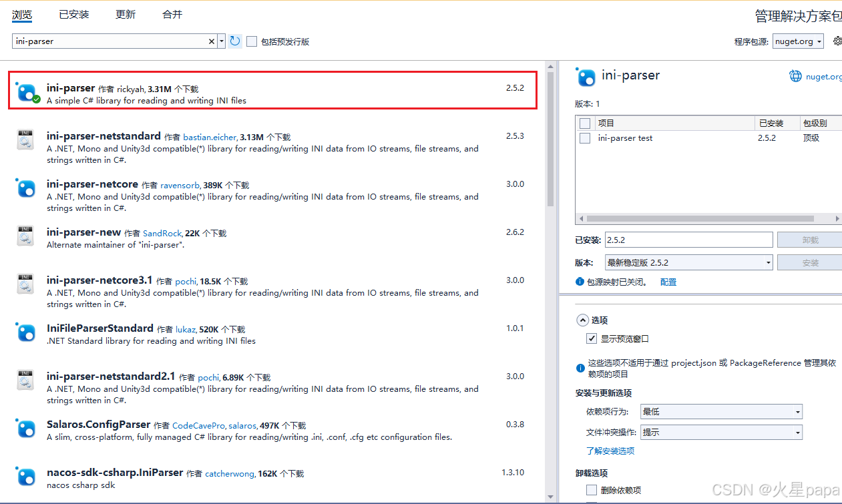Click the Salaros.ConfigParser package icon

click(x=25, y=429)
